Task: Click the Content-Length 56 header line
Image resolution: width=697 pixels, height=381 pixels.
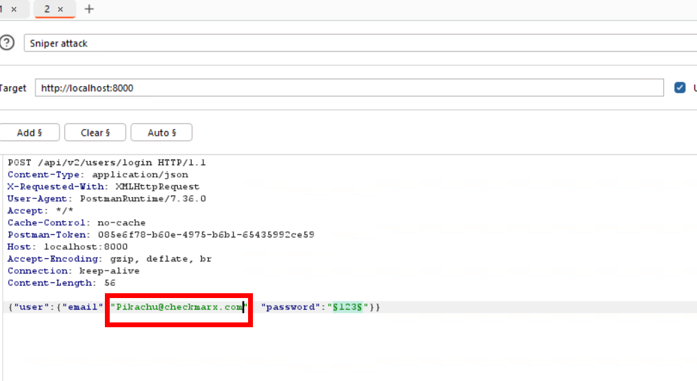Action: [61, 283]
